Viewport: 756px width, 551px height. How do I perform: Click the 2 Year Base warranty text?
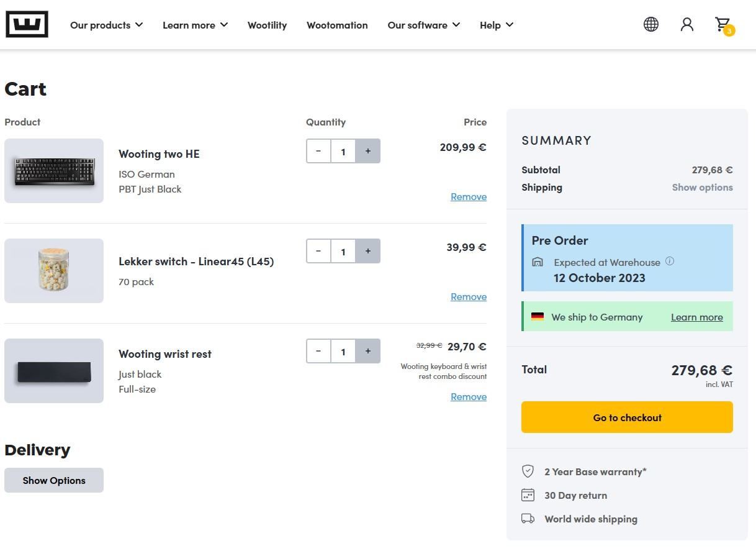[595, 471]
